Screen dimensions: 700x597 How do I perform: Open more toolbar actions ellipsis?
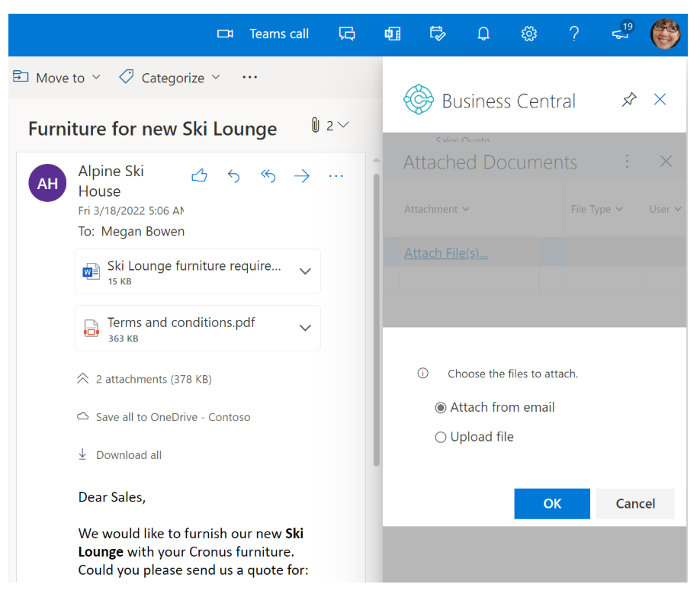pyautogui.click(x=249, y=77)
